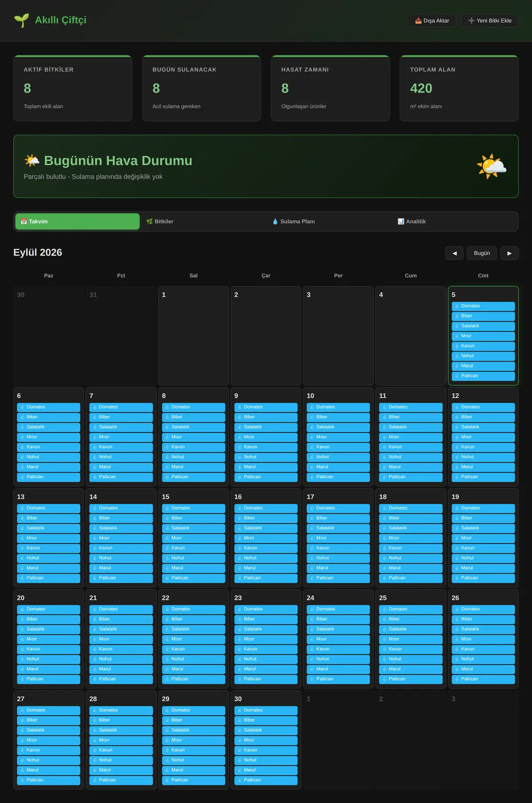The height and width of the screenshot is (803, 532).
Task: Select the Kavun entry on day 7
Action: 121,447
